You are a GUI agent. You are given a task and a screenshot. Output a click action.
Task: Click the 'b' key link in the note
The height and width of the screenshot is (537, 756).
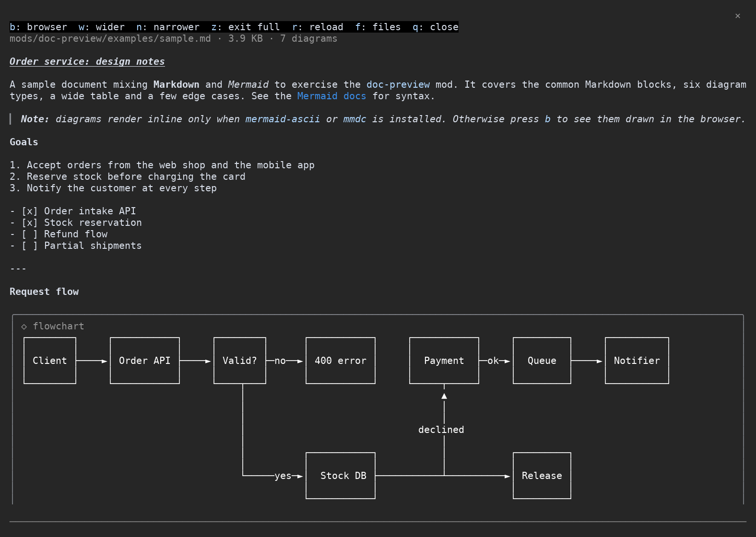click(x=548, y=119)
